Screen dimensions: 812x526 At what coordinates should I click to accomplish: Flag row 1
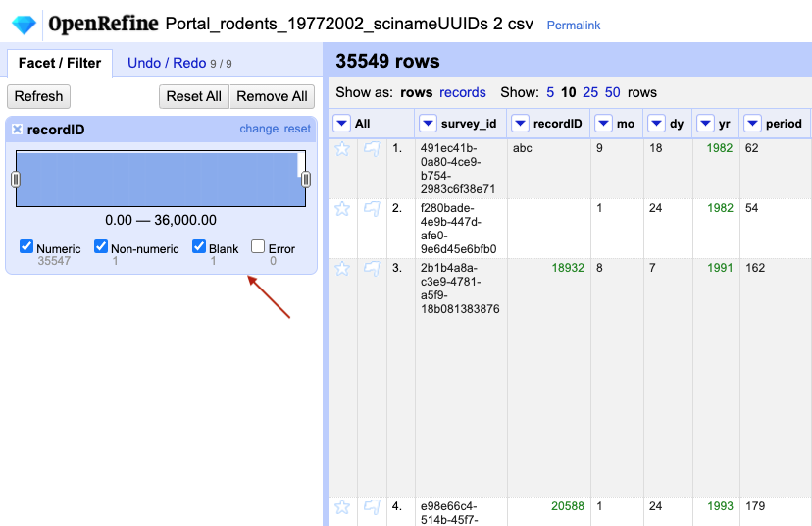tap(372, 149)
